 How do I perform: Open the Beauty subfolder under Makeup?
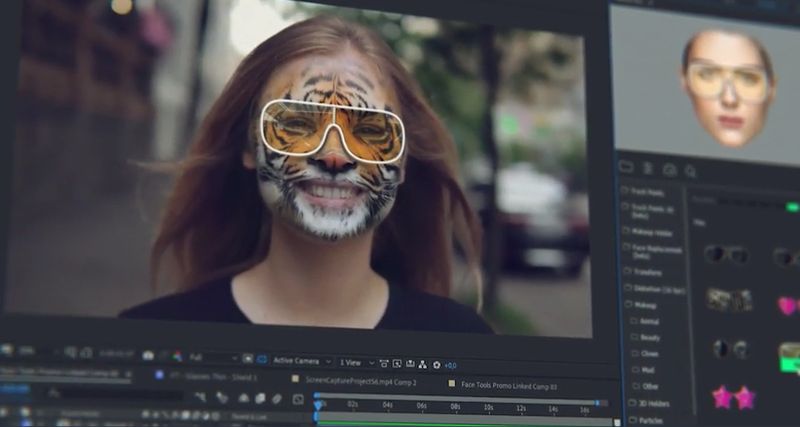[646, 338]
